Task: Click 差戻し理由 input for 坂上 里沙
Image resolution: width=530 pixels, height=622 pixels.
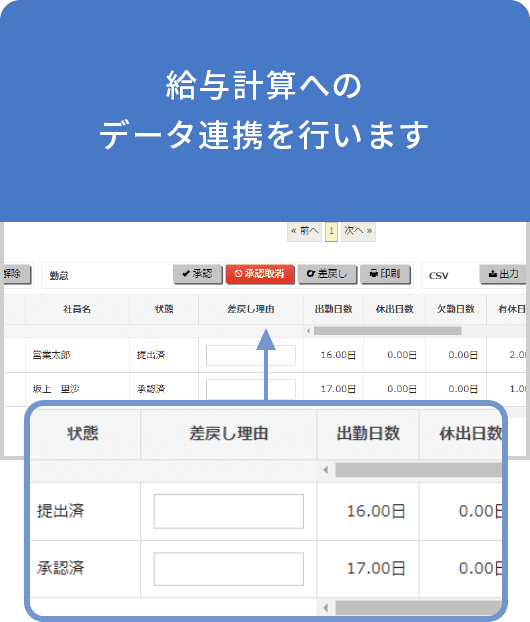Action: (251, 389)
